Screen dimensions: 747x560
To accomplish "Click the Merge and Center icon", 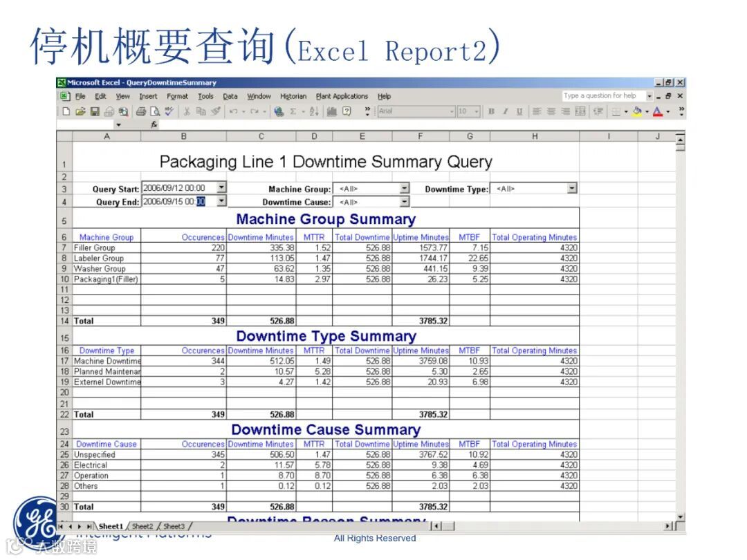I will [x=580, y=111].
